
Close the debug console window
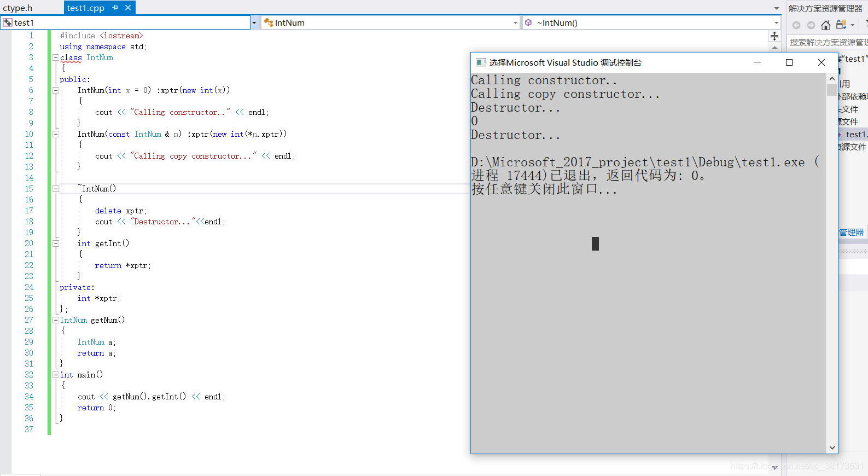(x=821, y=62)
